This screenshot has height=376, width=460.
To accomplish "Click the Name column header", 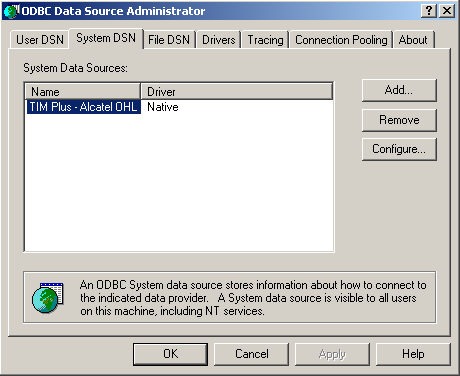I will coord(83,91).
